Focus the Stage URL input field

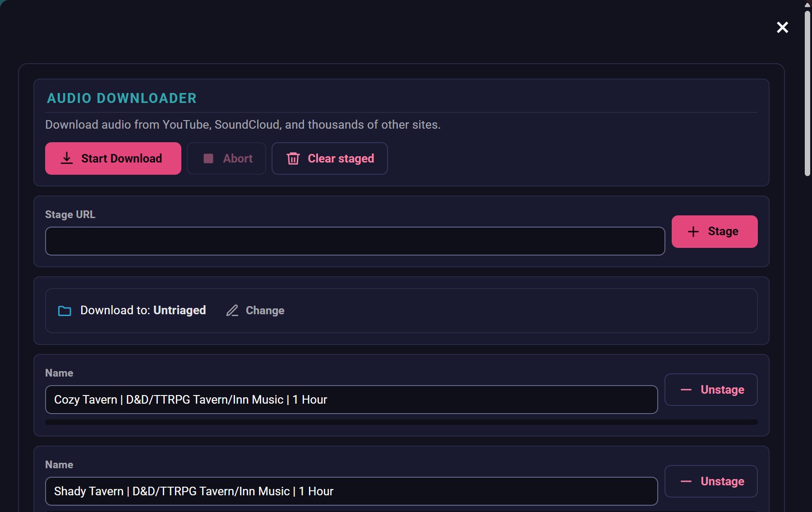pyautogui.click(x=355, y=241)
